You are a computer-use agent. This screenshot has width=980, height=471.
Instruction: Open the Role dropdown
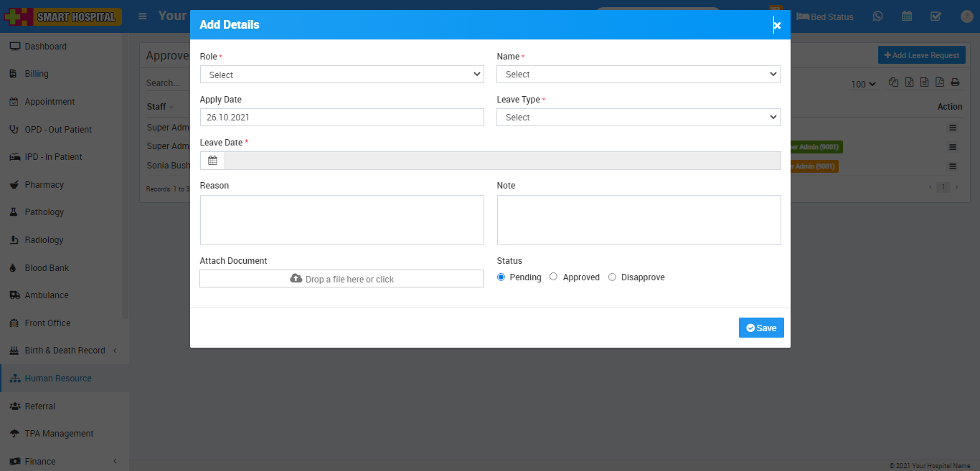click(341, 75)
